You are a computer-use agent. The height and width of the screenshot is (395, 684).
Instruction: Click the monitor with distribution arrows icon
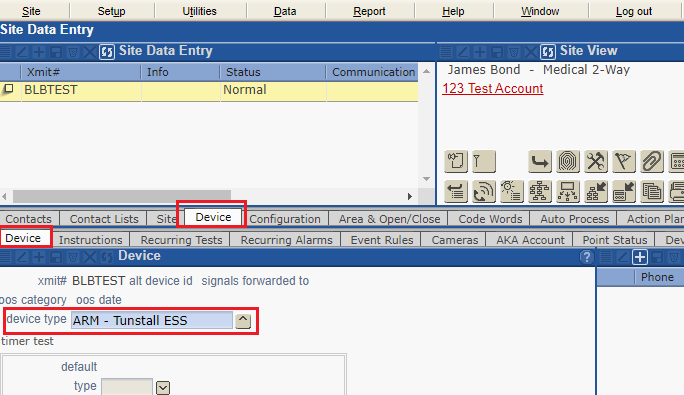[x=568, y=191]
